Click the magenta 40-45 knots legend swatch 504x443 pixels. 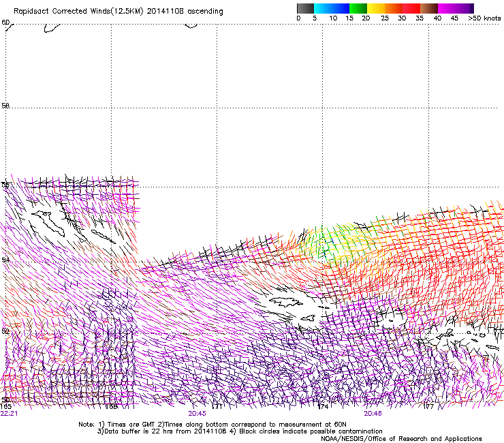[x=447, y=8]
